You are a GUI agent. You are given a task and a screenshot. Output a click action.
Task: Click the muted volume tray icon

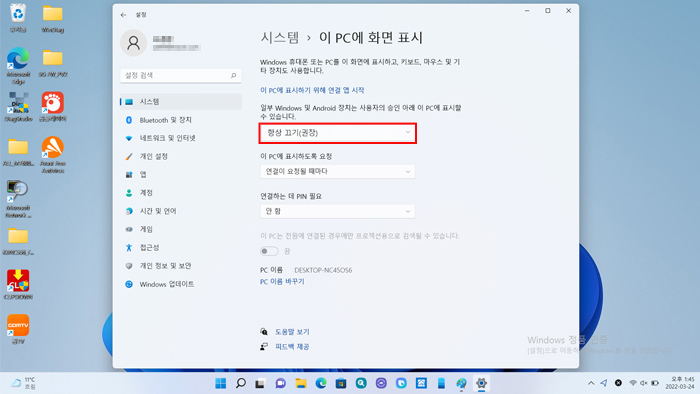click(x=644, y=383)
